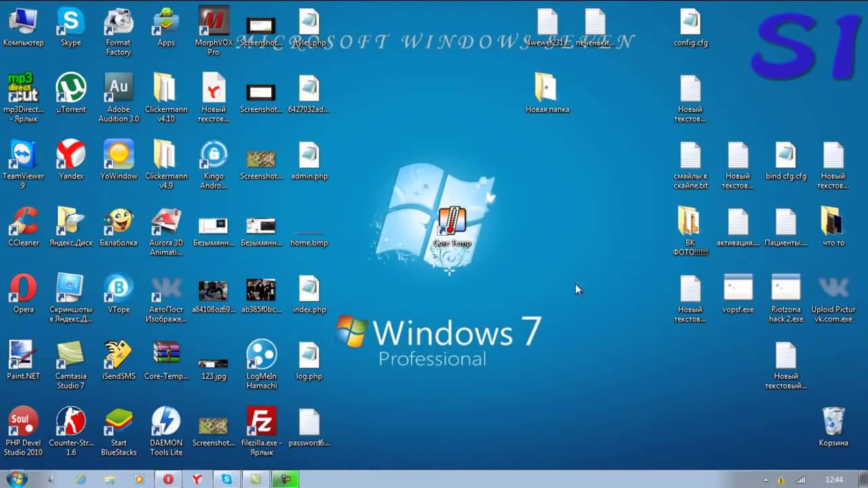Click the network signal tray icon
This screenshot has height=488, width=868.
tap(801, 480)
